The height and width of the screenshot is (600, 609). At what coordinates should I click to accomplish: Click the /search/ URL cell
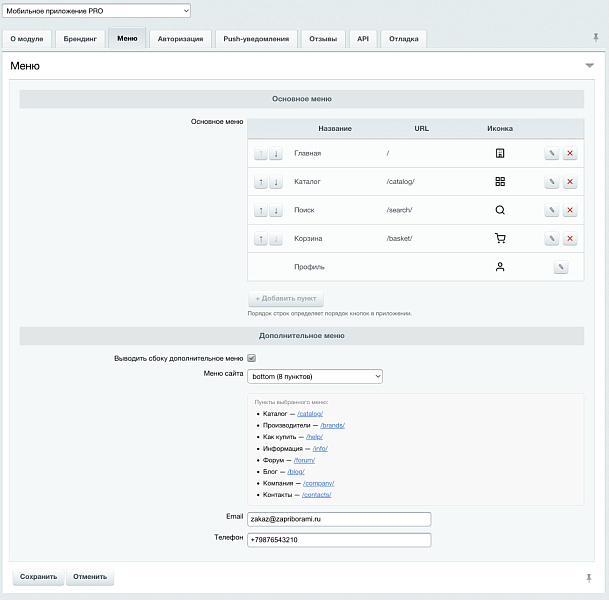[x=399, y=210]
